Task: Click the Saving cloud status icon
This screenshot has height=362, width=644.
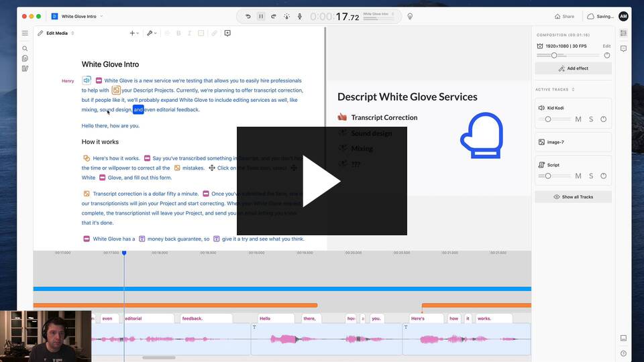Action: (x=590, y=16)
